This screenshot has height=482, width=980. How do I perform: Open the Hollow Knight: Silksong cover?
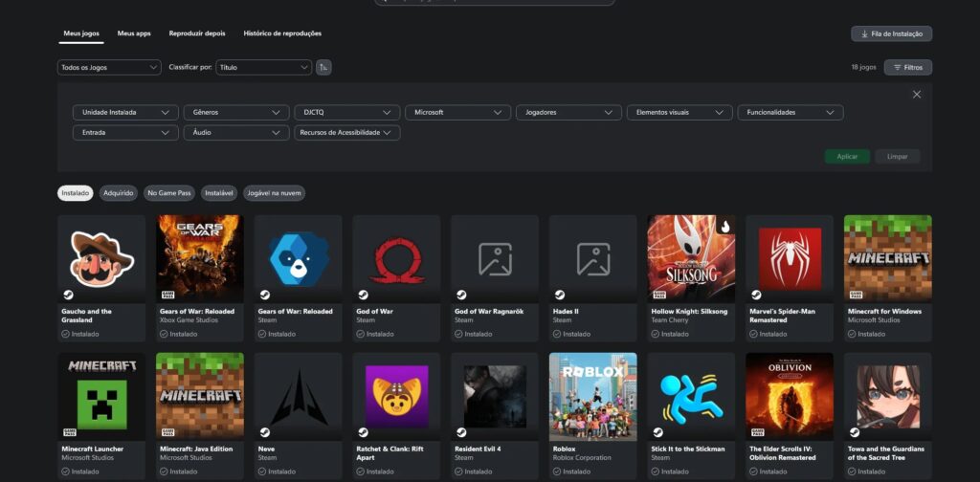(x=691, y=259)
